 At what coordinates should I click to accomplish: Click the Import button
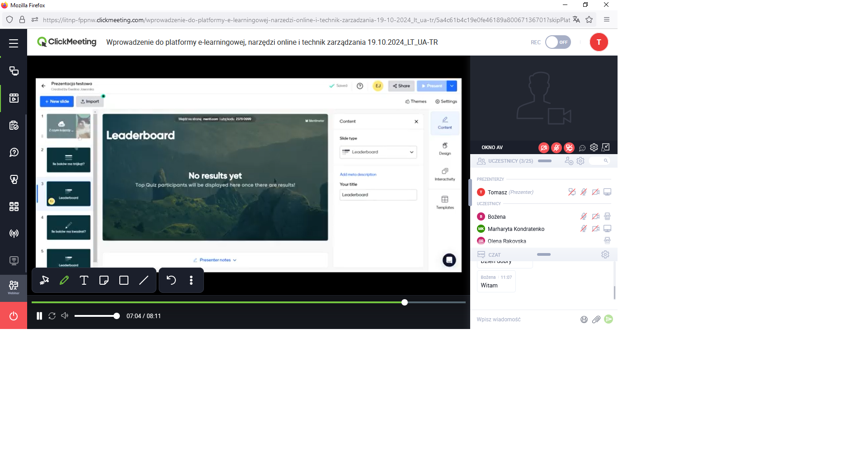pos(90,102)
